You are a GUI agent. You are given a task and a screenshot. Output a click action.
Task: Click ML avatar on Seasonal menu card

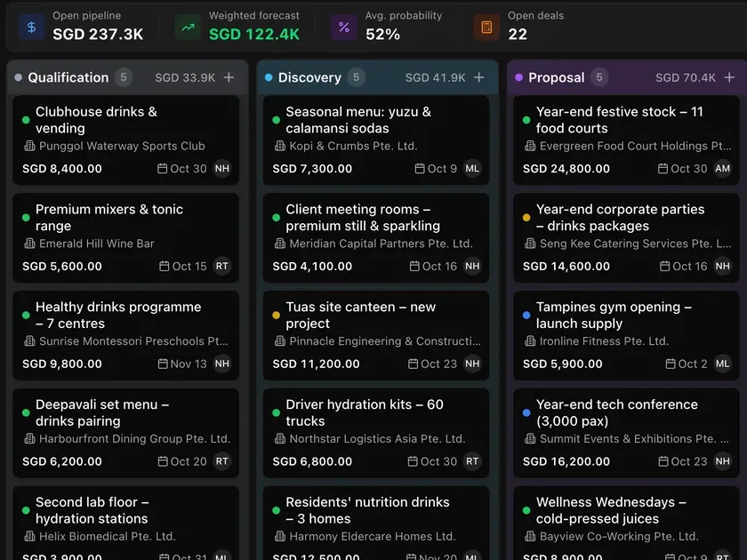[472, 169]
